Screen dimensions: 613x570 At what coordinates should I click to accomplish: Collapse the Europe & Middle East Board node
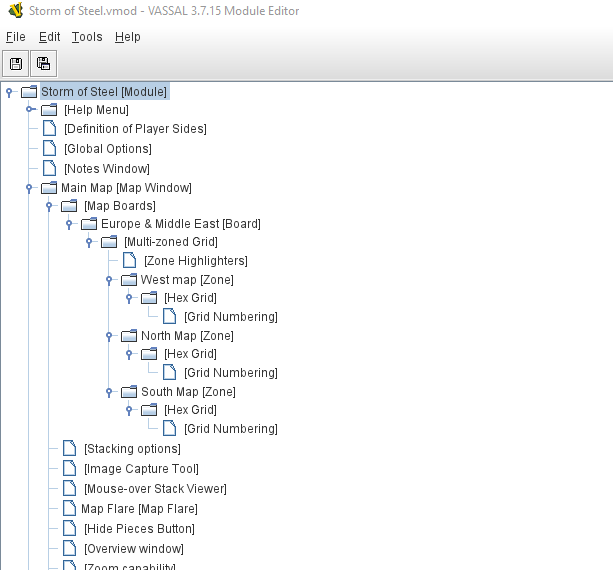pyautogui.click(x=69, y=224)
